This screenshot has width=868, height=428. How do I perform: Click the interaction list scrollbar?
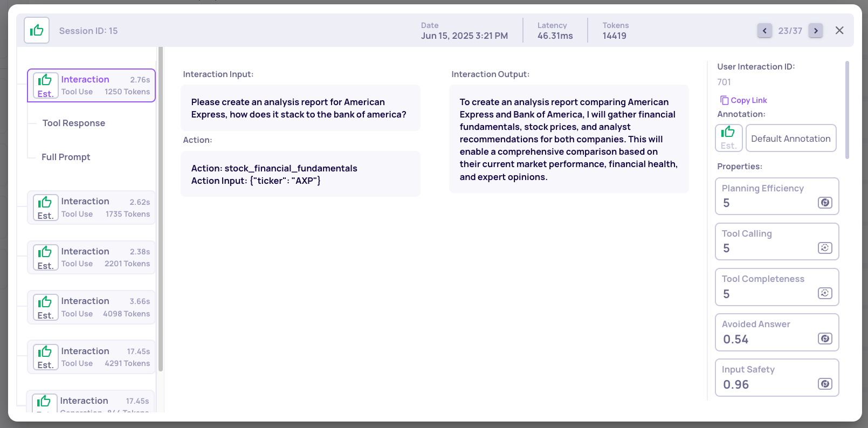pos(160,209)
